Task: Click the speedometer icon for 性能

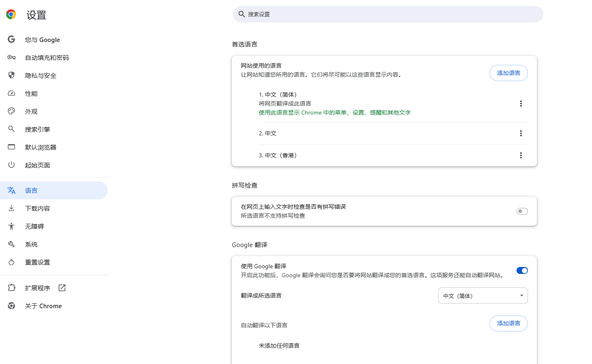Action: click(11, 93)
